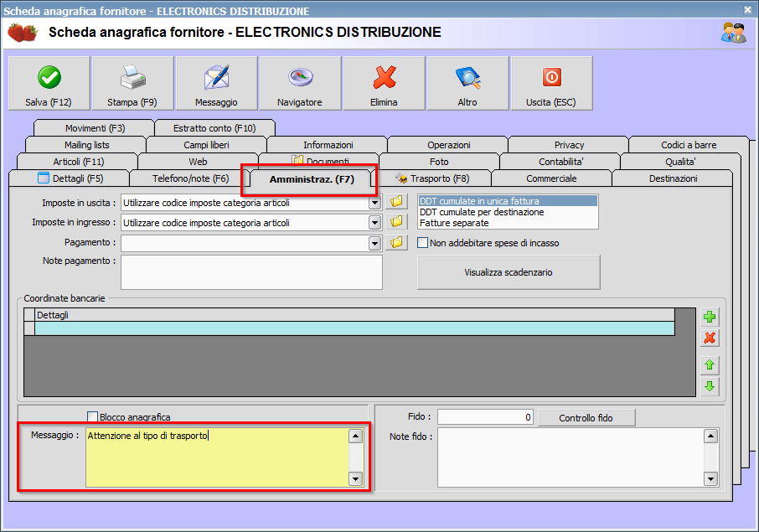This screenshot has height=532, width=759.
Task: Open the Codici a barre tab
Action: [x=689, y=144]
